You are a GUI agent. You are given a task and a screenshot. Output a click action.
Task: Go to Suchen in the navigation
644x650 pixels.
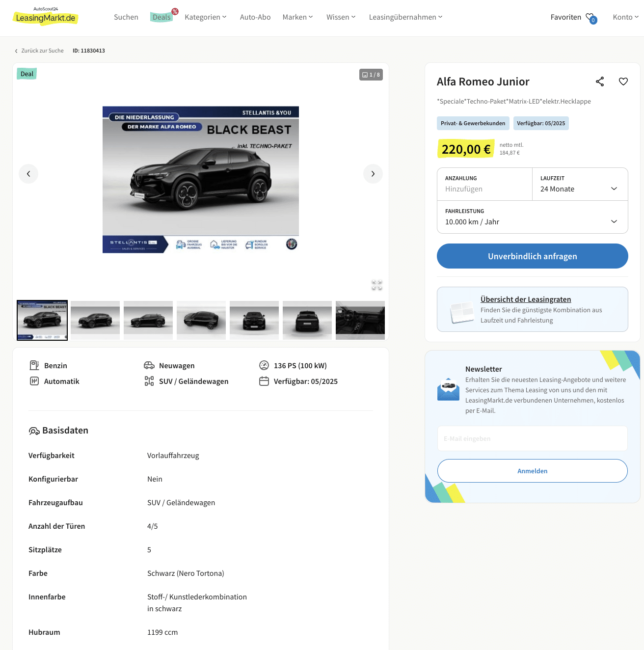pos(126,17)
